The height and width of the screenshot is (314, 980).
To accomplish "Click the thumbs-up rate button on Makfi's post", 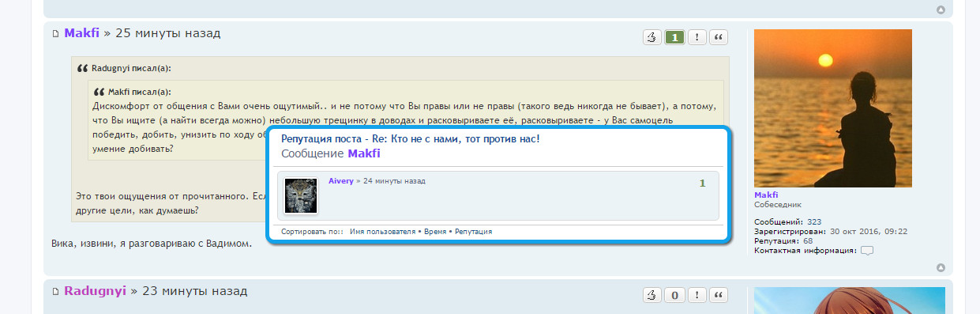I will point(652,37).
